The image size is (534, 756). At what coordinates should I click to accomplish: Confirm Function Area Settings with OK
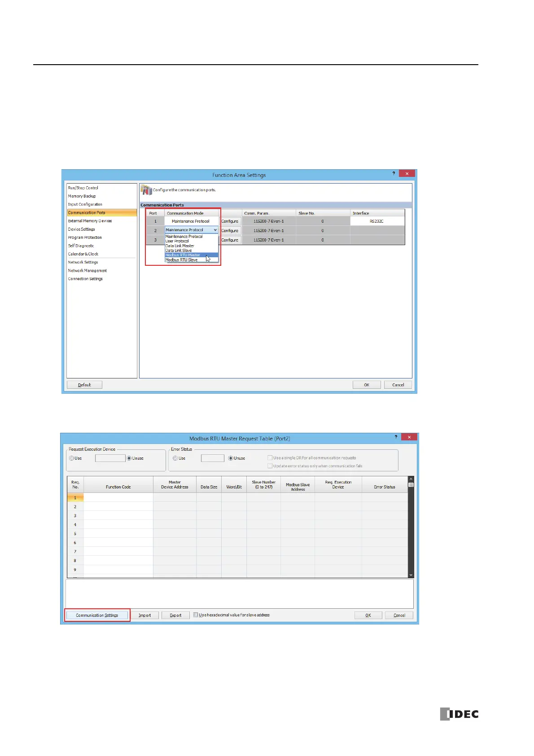367,385
